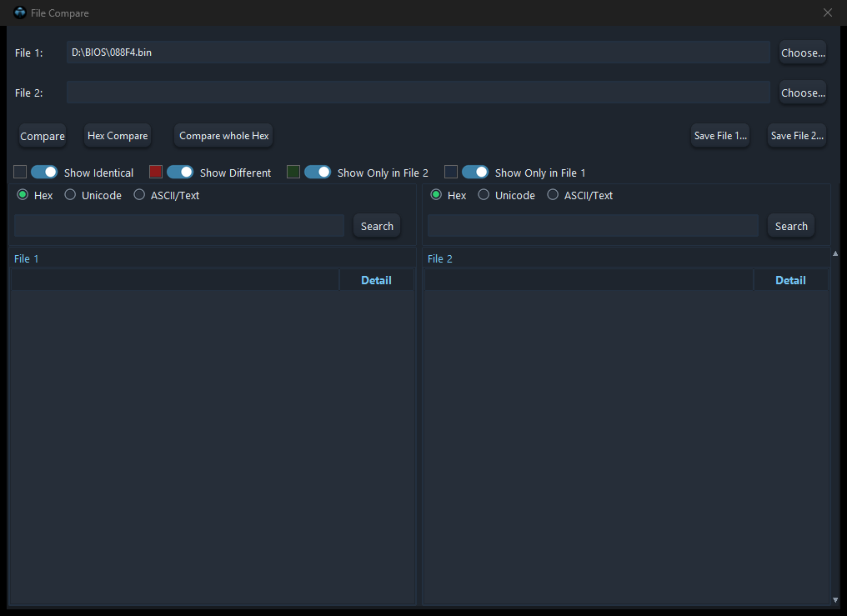Viewport: 847px width, 616px height.
Task: Start a Hex Compare
Action: coord(118,136)
